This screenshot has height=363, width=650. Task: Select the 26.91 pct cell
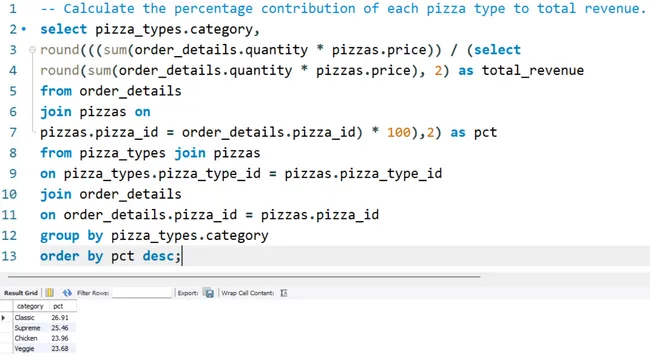pos(62,317)
